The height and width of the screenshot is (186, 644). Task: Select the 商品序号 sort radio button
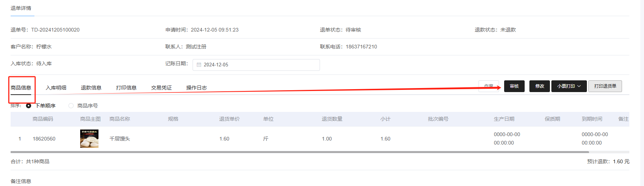71,106
